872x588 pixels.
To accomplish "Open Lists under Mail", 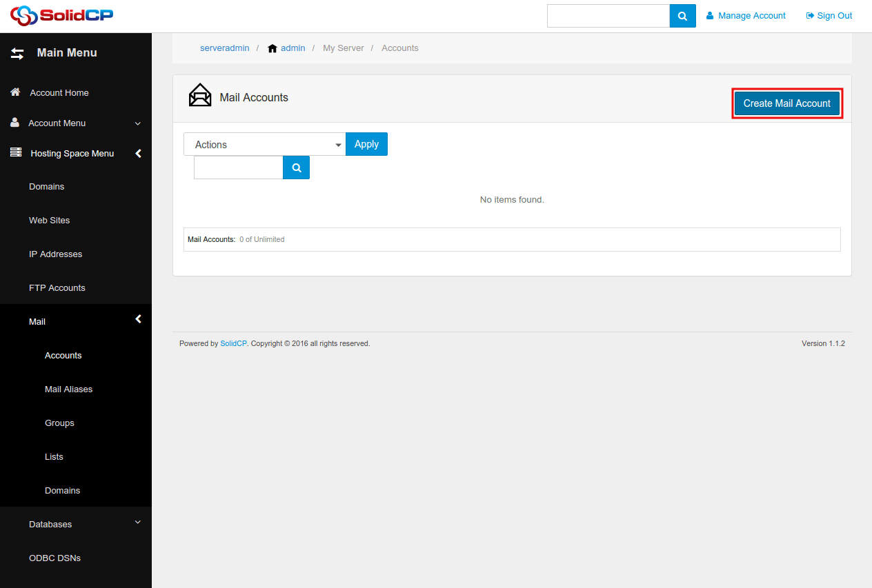I will point(54,457).
